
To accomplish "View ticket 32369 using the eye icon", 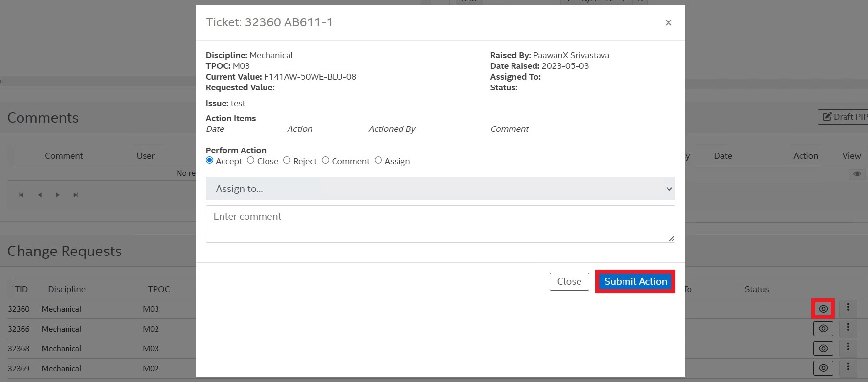I will 823,368.
